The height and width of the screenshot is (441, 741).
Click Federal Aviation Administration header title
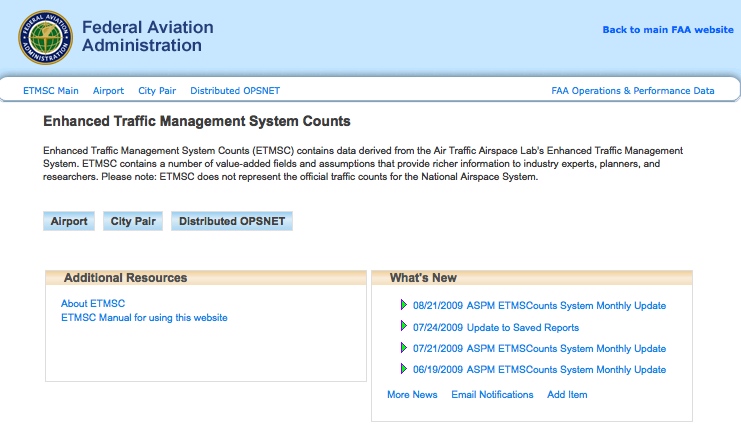[147, 36]
